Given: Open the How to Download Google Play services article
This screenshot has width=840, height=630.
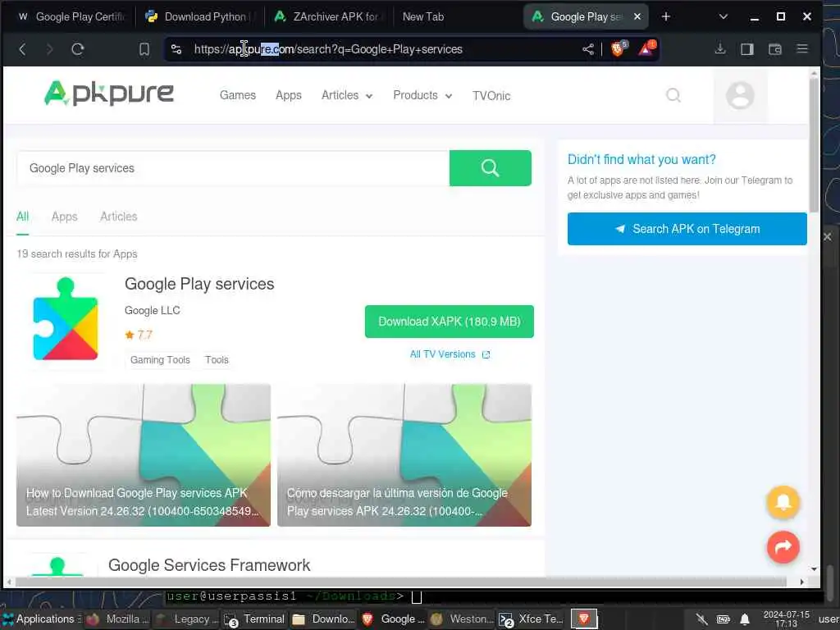Looking at the screenshot, I should 143,454.
